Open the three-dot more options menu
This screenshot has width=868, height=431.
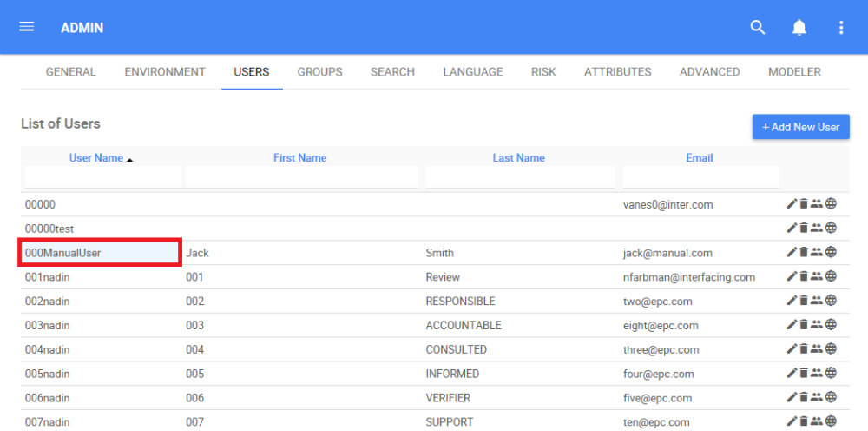point(841,28)
